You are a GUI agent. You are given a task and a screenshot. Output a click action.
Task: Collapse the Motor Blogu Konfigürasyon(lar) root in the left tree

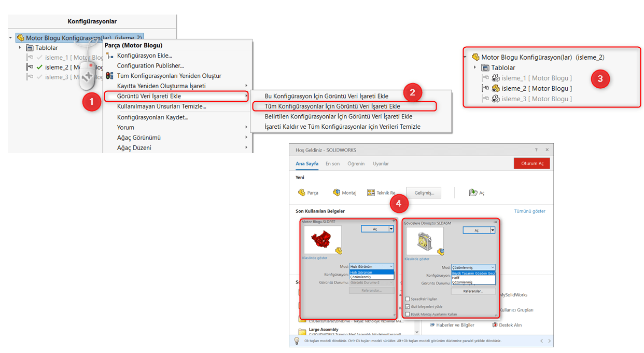[x=10, y=38]
